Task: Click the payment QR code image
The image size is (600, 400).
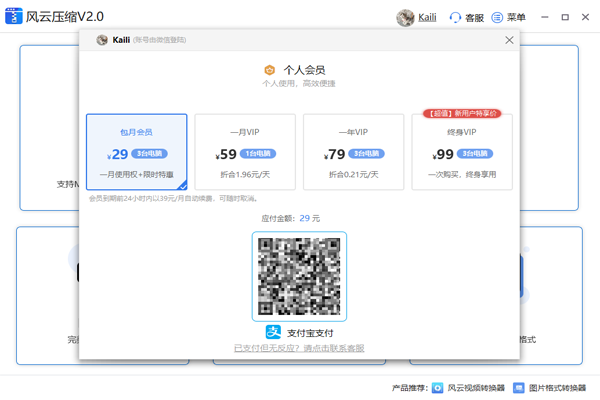Action: coord(299,275)
